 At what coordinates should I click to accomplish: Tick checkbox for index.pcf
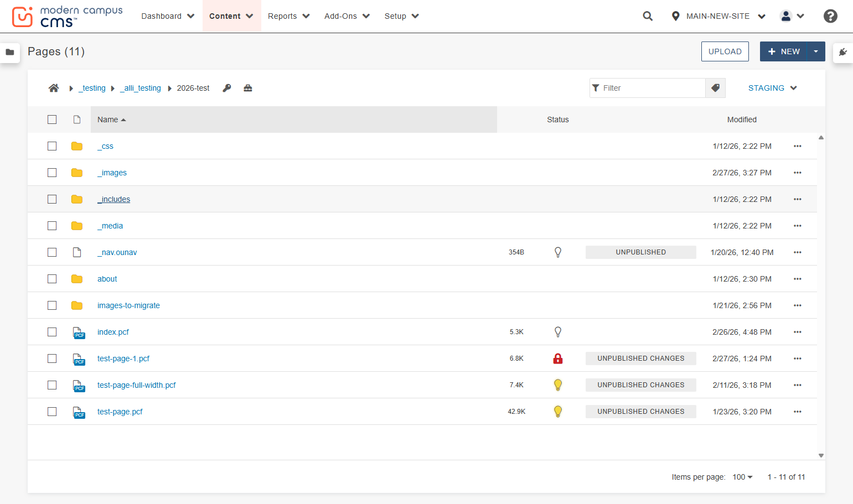tap(52, 332)
